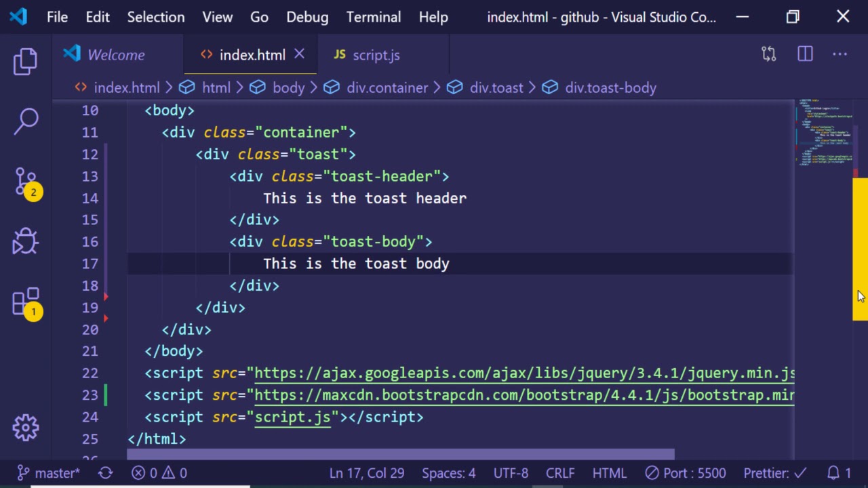Change language mode from HTML

pos(609,473)
